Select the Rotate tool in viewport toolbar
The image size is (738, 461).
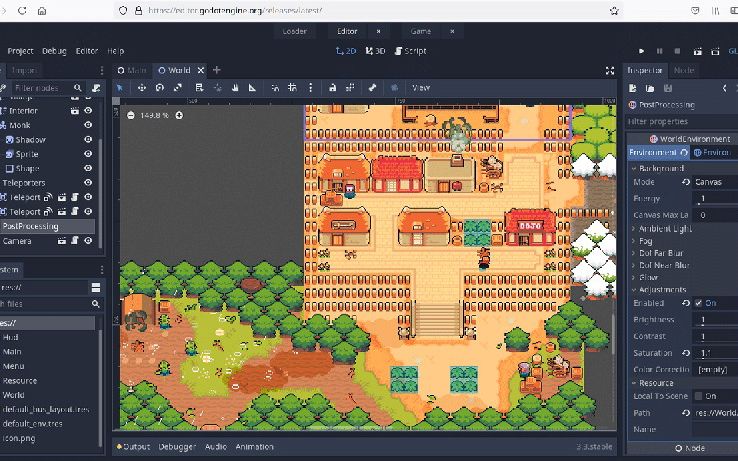coord(159,88)
